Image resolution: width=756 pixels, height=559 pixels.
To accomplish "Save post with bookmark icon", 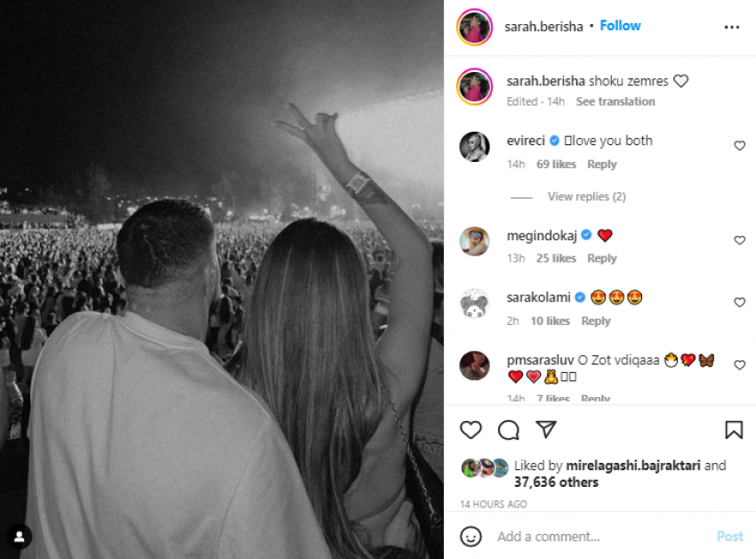I will [734, 430].
